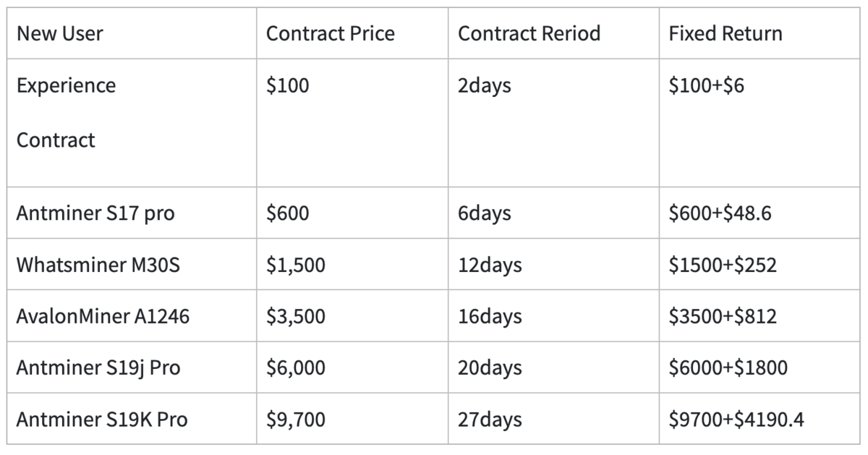
Task: Select the "Fixed Return" column header
Action: coord(726,33)
